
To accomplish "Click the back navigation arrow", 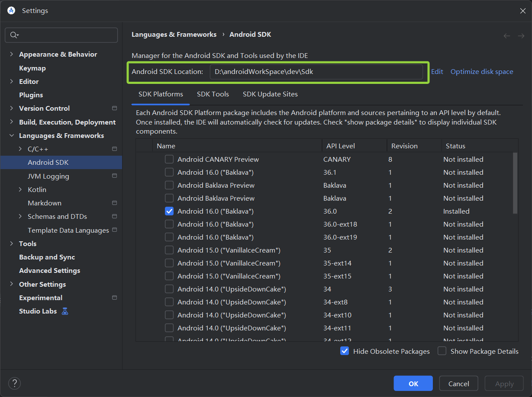I will pyautogui.click(x=507, y=36).
